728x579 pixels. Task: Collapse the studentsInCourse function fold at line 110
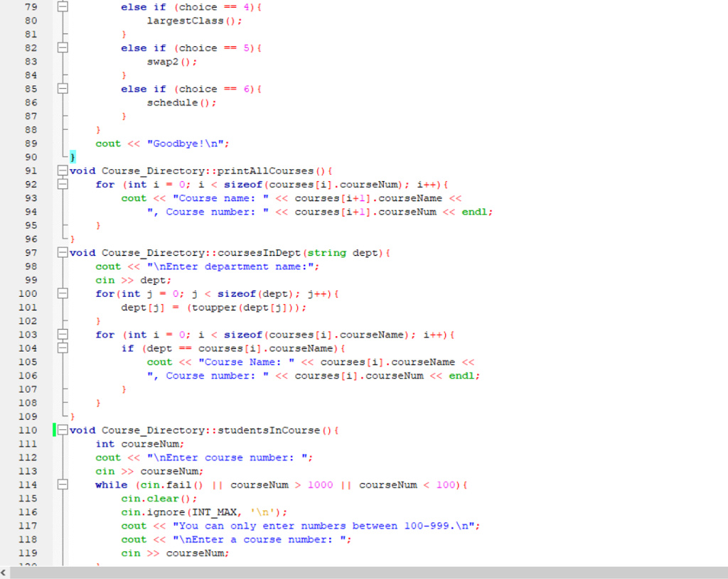click(x=63, y=430)
